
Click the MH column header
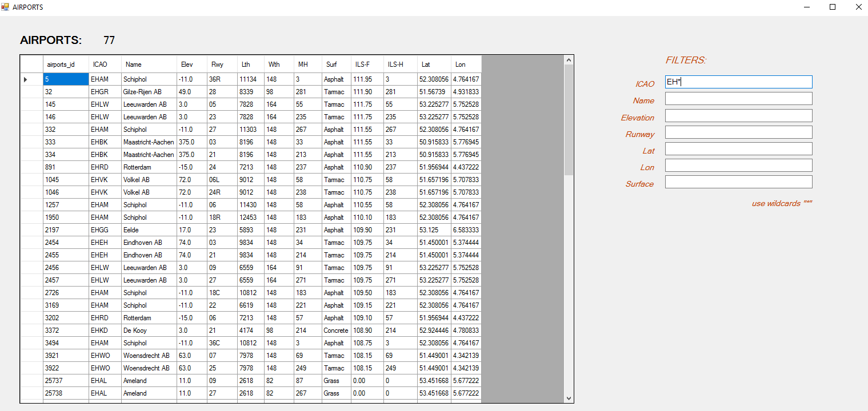coord(308,64)
